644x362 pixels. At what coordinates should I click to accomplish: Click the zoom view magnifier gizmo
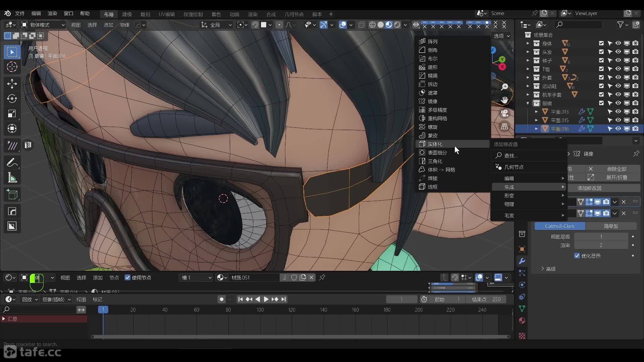[x=504, y=87]
